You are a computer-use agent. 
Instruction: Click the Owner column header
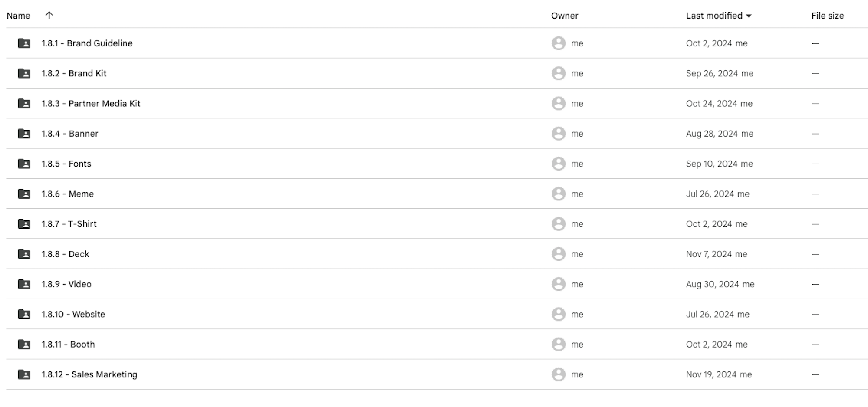(x=565, y=16)
